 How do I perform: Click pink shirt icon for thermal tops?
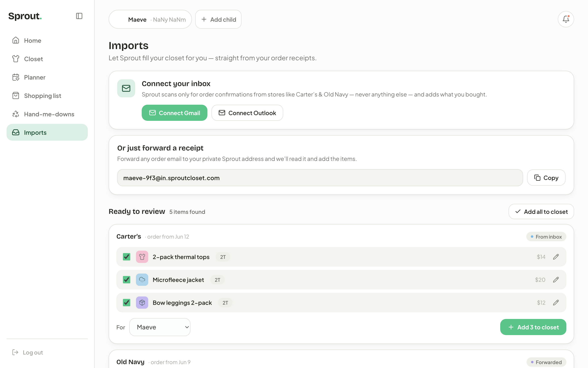(x=142, y=257)
